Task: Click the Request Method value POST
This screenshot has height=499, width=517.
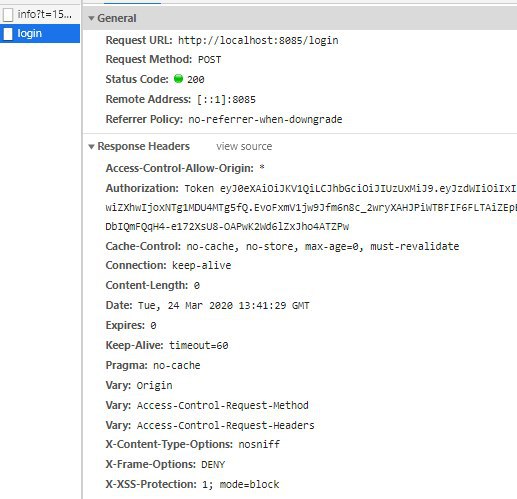Action: click(x=209, y=60)
